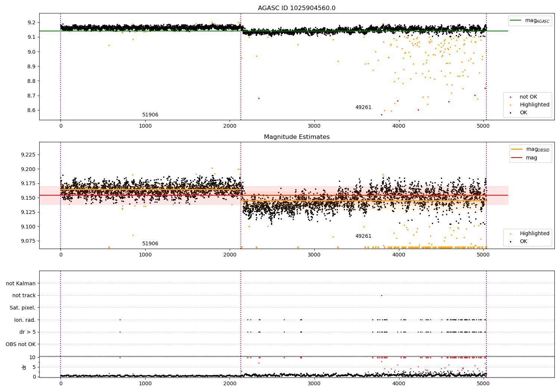The image size is (560, 392).
Task: Click the 8.9 y-axis tick label
Action: 31,66
